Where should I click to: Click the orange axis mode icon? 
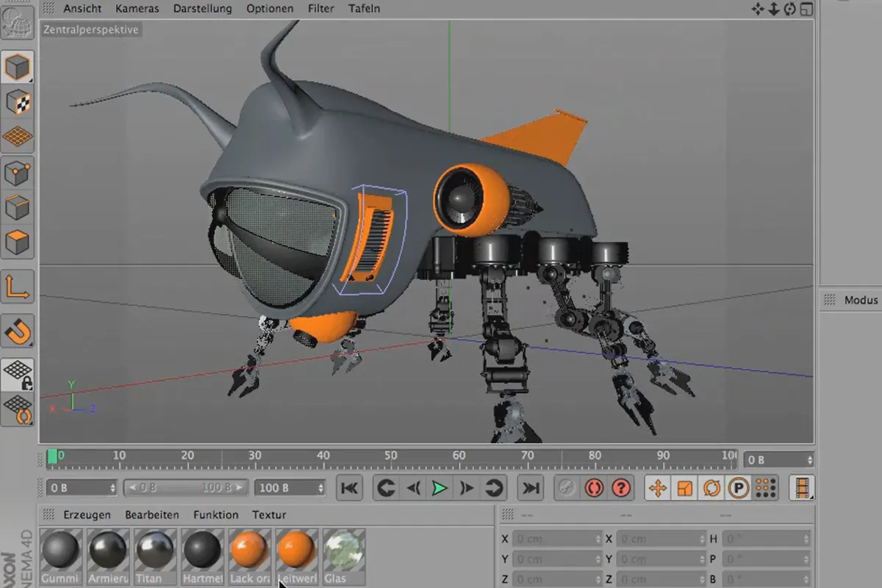click(18, 287)
